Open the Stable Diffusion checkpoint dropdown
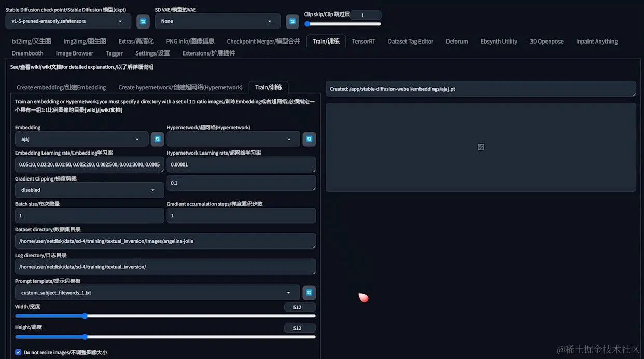 [x=68, y=21]
